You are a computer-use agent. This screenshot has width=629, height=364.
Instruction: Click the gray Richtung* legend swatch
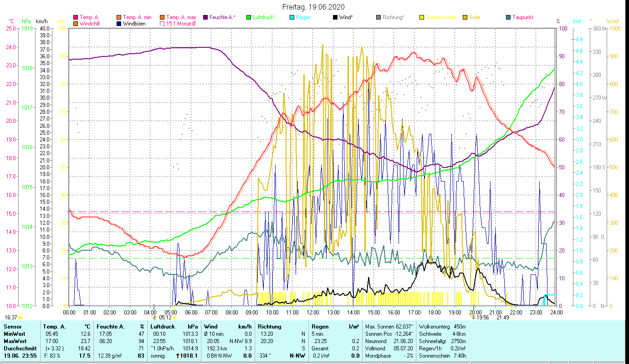point(378,17)
